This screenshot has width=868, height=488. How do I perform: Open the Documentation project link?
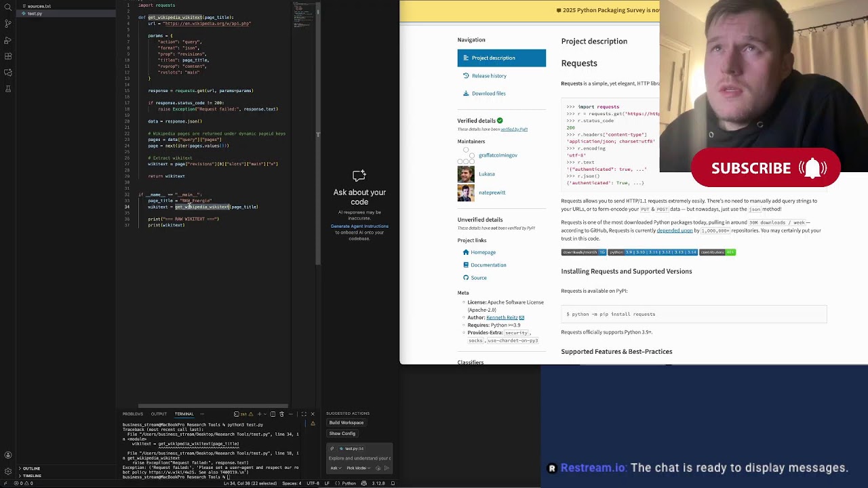click(x=488, y=265)
